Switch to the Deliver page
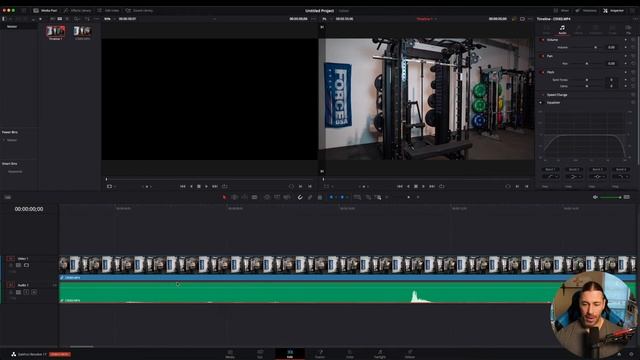Image resolution: width=640 pixels, height=360 pixels. 410,353
